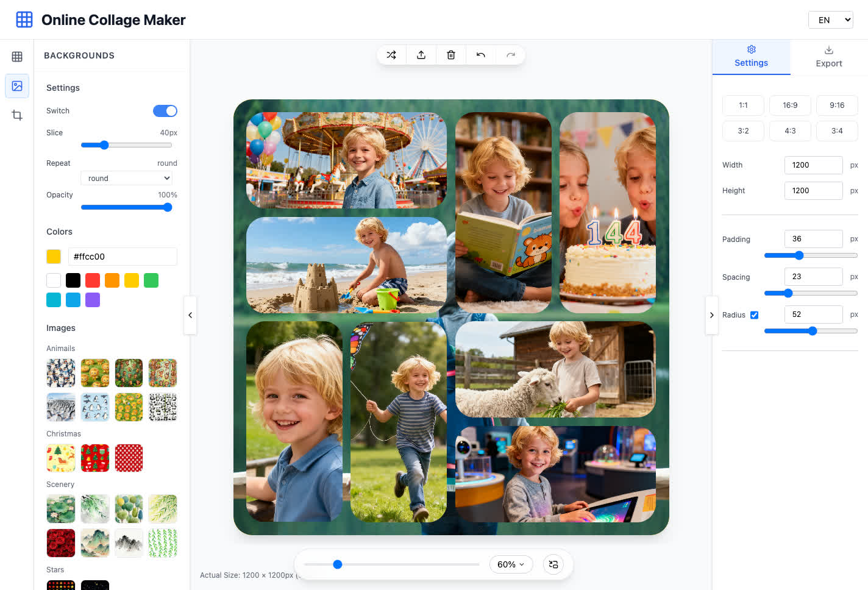Switch to the Settings tab

pyautogui.click(x=751, y=57)
